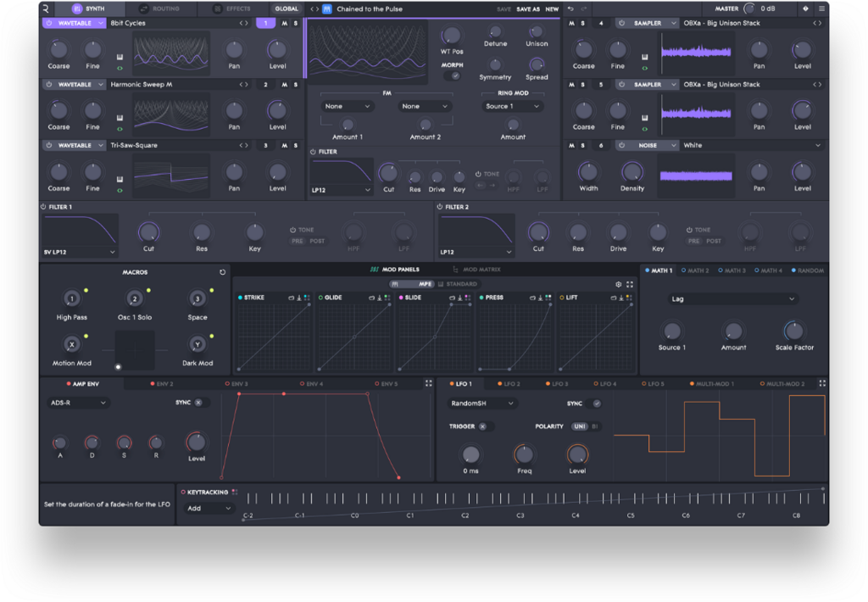Click the previous preset arrow

tap(312, 8)
